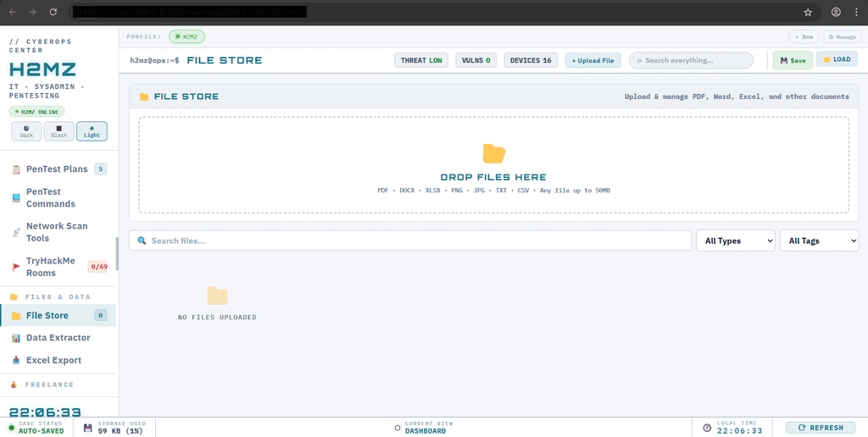Reload the page with browser reload icon
The width and height of the screenshot is (868, 437).
(x=53, y=12)
